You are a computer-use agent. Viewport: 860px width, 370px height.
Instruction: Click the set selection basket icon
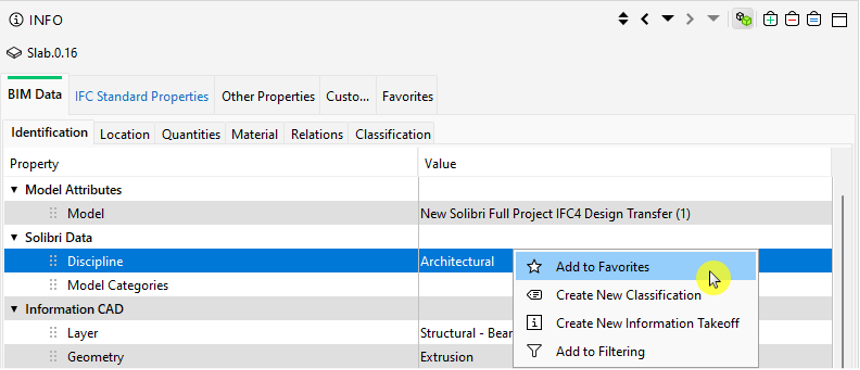(x=814, y=19)
